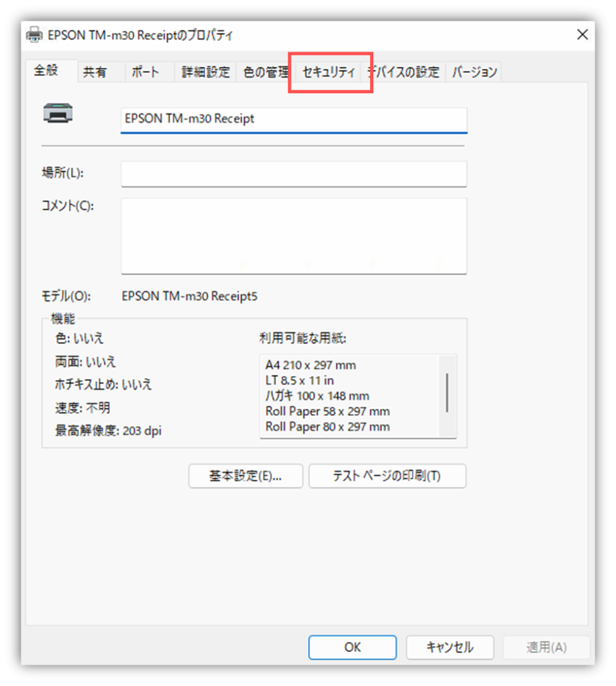Click the 基本設定(E)... button
The width and height of the screenshot is (616, 686).
(245, 476)
